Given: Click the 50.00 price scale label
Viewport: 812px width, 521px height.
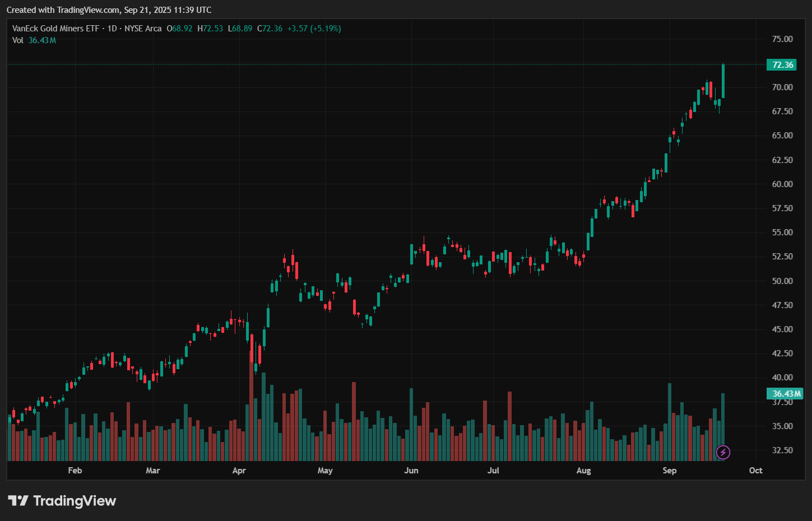Looking at the screenshot, I should tap(782, 281).
